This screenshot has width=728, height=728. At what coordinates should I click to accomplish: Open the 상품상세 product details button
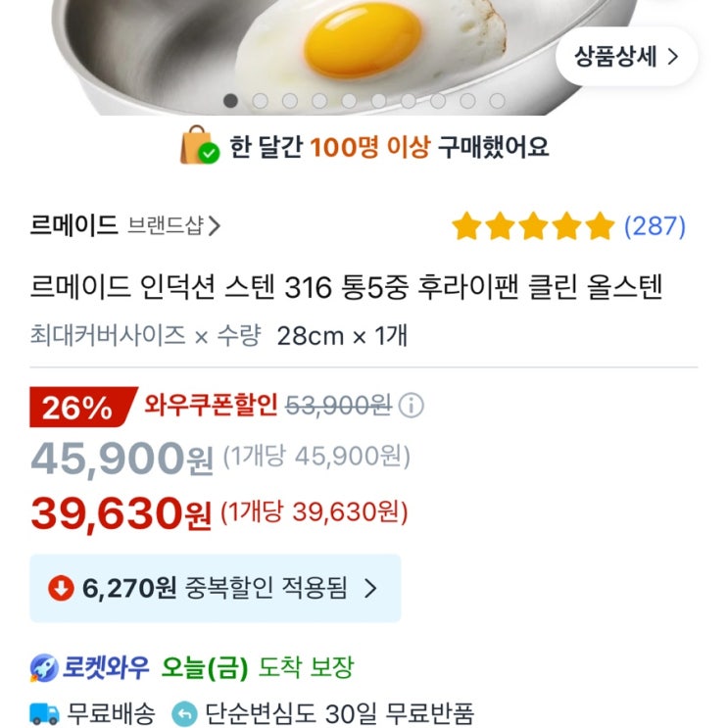(626, 56)
